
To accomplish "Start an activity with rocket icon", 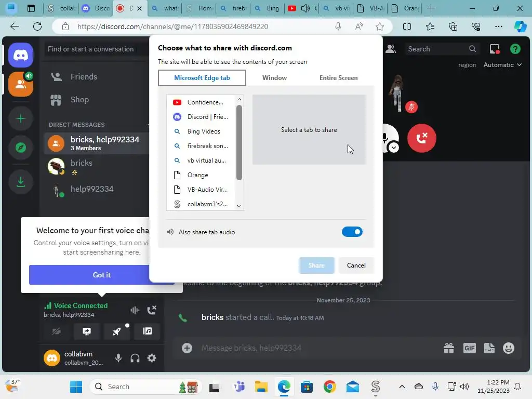I will pos(117,331).
